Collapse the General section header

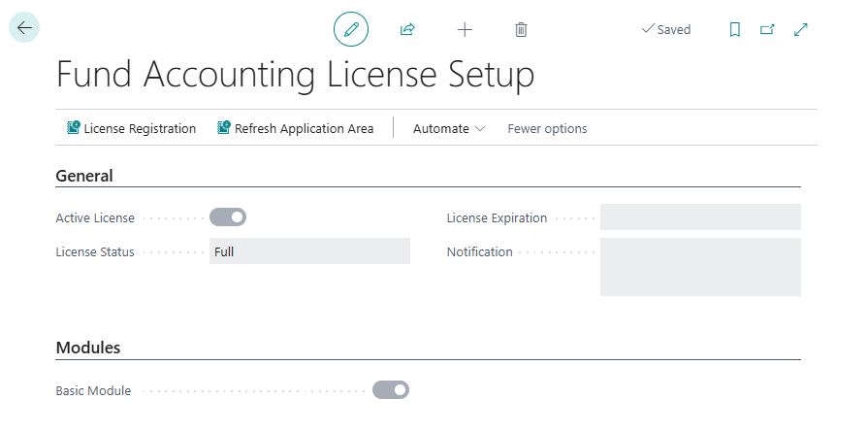[x=84, y=176]
